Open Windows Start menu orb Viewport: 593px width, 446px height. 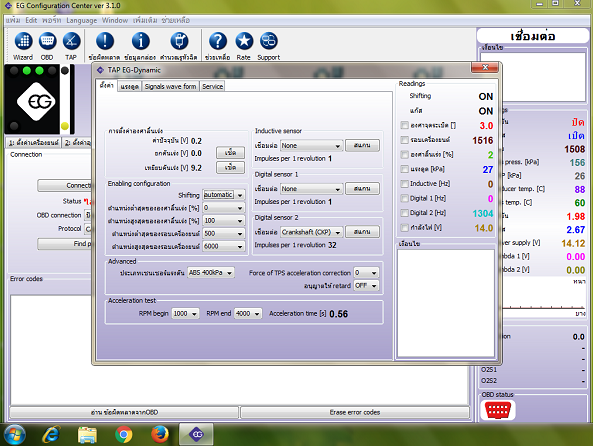(15, 435)
